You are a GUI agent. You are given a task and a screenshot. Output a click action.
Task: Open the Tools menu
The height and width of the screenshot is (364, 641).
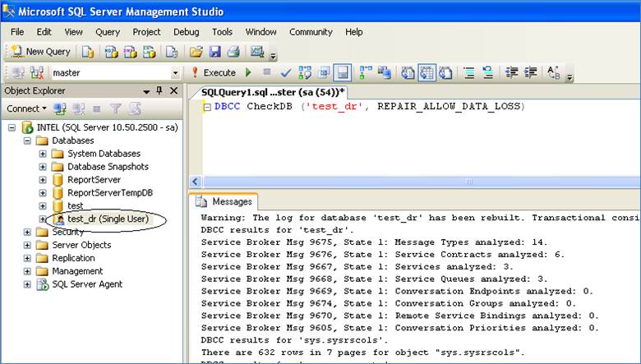point(222,32)
